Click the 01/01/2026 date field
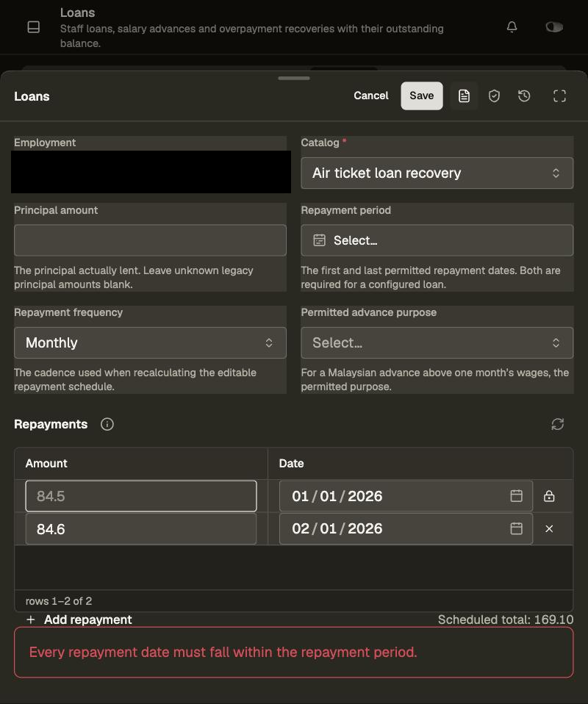 (x=406, y=496)
